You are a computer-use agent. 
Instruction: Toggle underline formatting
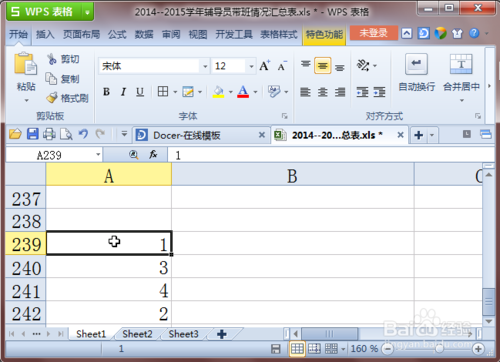(x=140, y=92)
